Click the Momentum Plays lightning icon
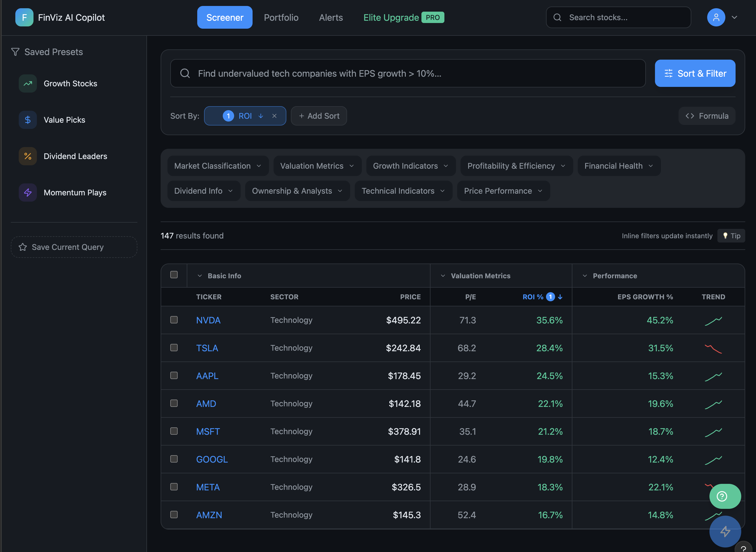 28,193
